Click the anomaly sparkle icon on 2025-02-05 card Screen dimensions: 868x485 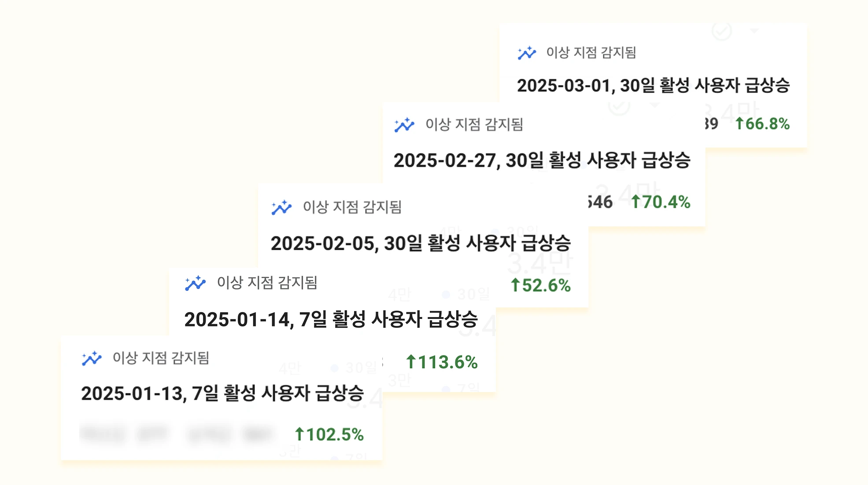click(281, 207)
